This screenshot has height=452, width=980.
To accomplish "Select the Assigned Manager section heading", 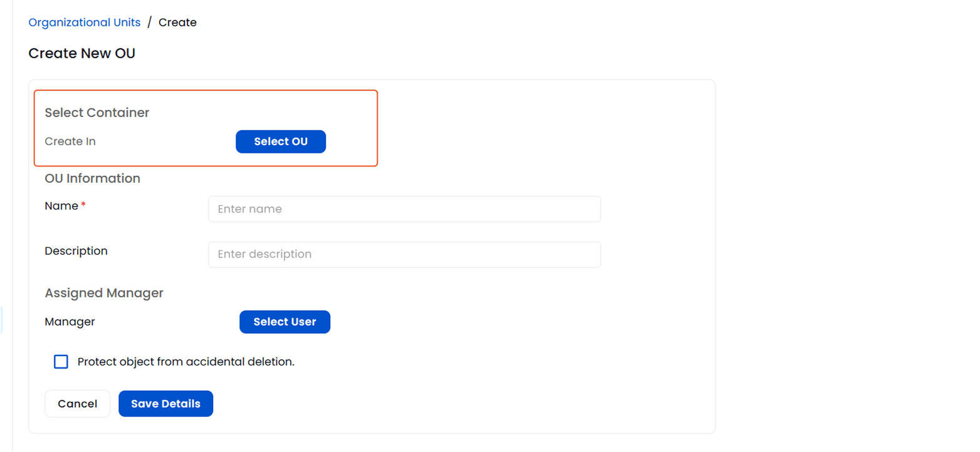I will (104, 292).
